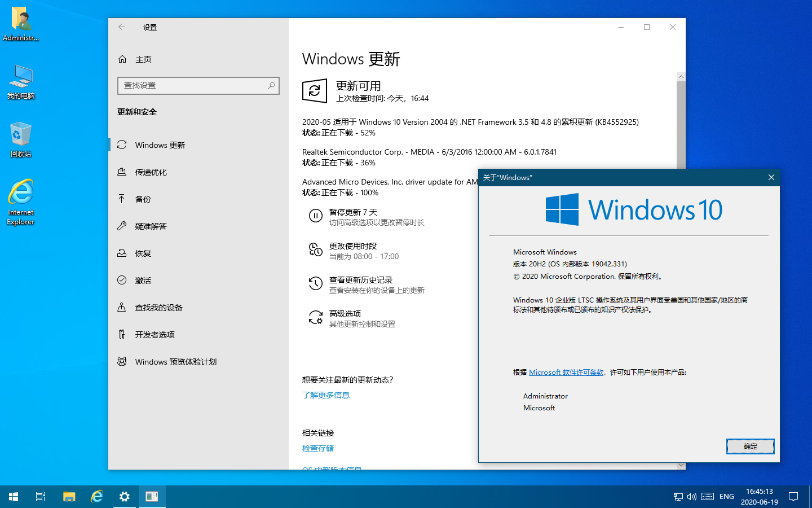Click Microsoft 软件许可条款 link
Image resolution: width=812 pixels, height=508 pixels.
pos(566,373)
